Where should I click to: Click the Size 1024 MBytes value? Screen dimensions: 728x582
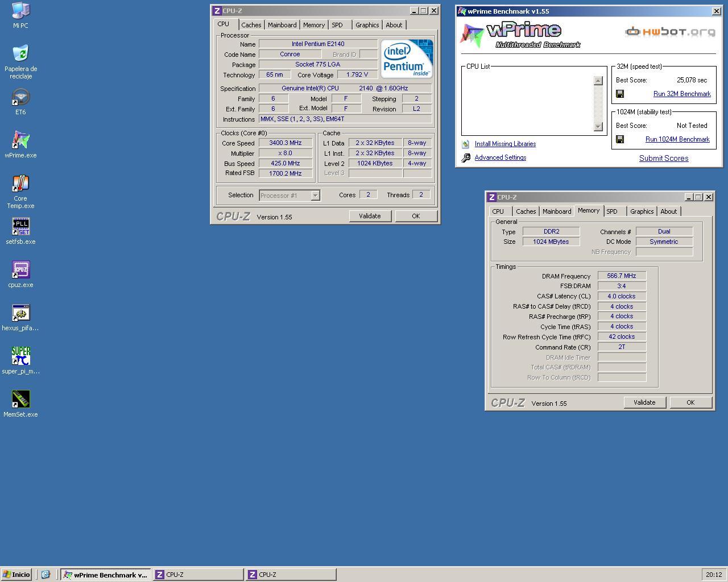coord(551,242)
